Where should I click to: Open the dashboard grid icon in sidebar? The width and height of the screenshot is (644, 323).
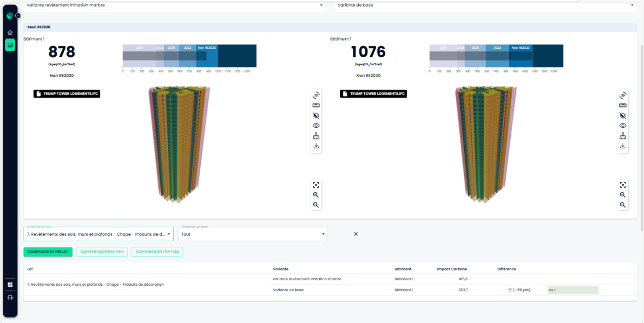point(10,284)
